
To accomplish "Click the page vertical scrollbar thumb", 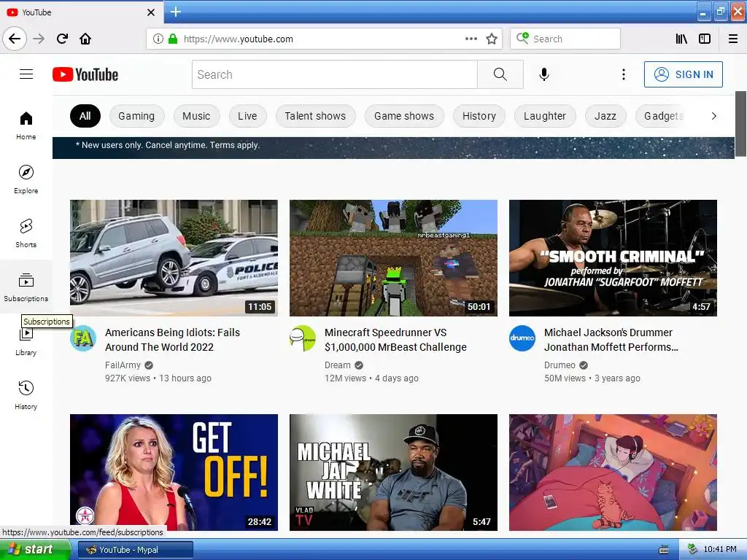I will point(740,124).
